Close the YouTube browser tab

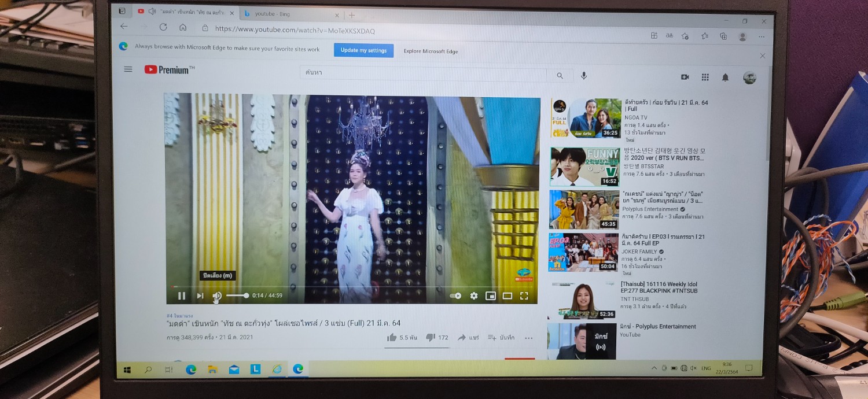[232, 13]
